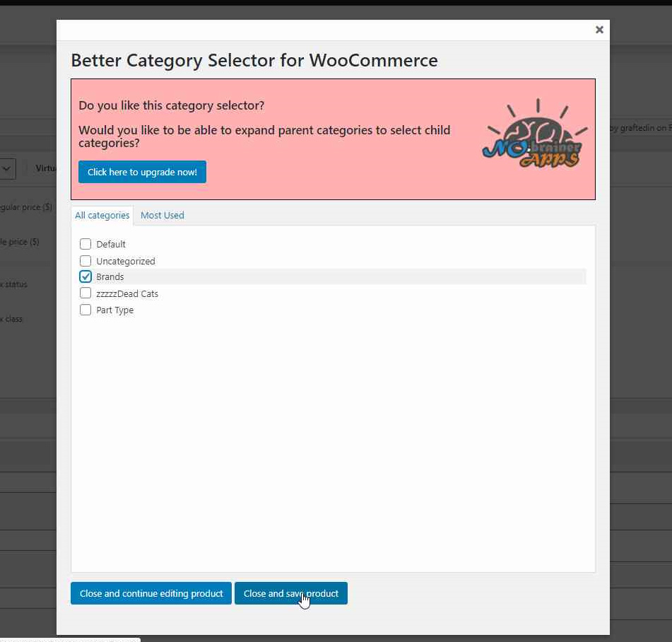Check the zzzzzDead Cats checkbox
The width and height of the screenshot is (672, 642).
pyautogui.click(x=86, y=293)
